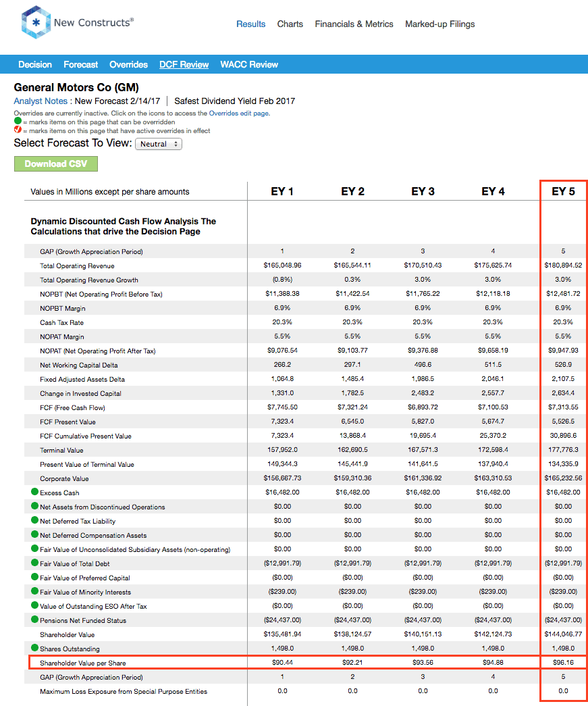Click the EY 4 column header
This screenshot has width=588, height=706.
point(493,192)
